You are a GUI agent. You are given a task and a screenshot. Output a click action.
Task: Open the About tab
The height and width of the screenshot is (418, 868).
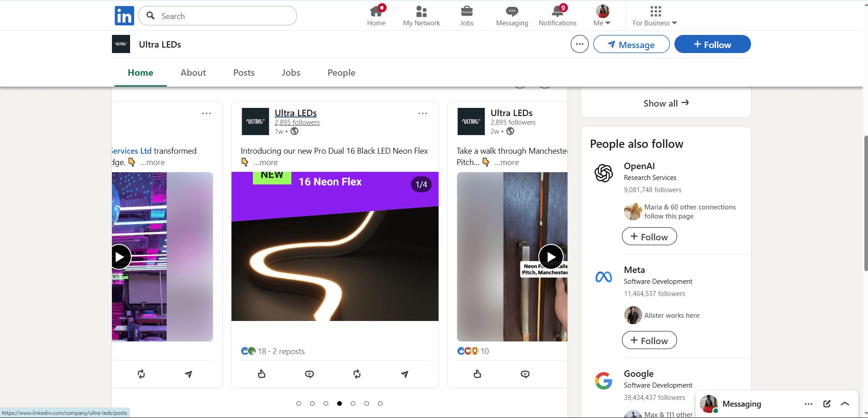[x=193, y=73]
